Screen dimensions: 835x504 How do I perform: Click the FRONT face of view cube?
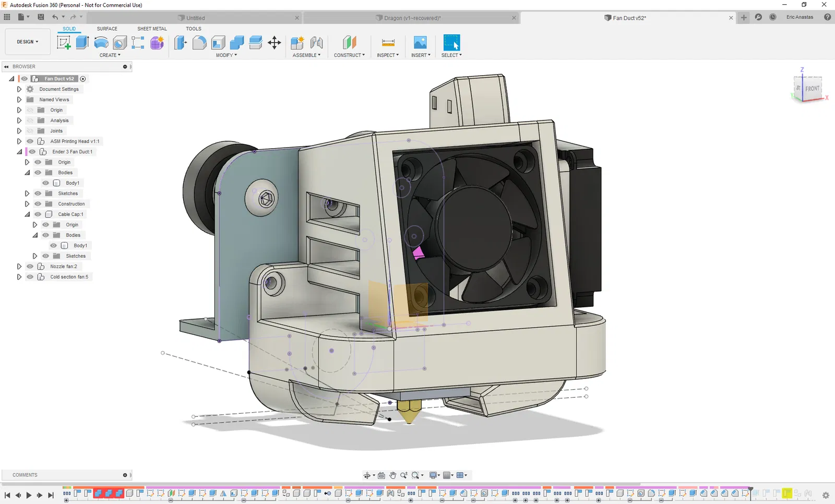coord(812,89)
